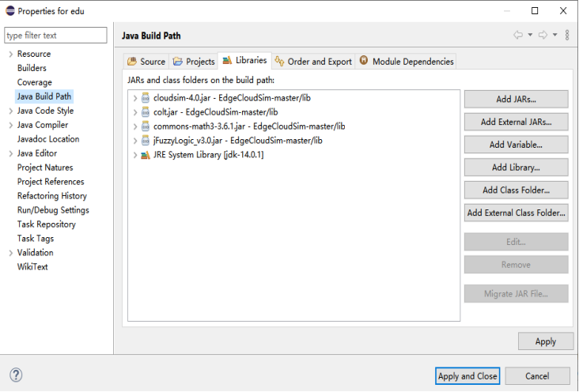Focus the type filter text field

(x=55, y=36)
